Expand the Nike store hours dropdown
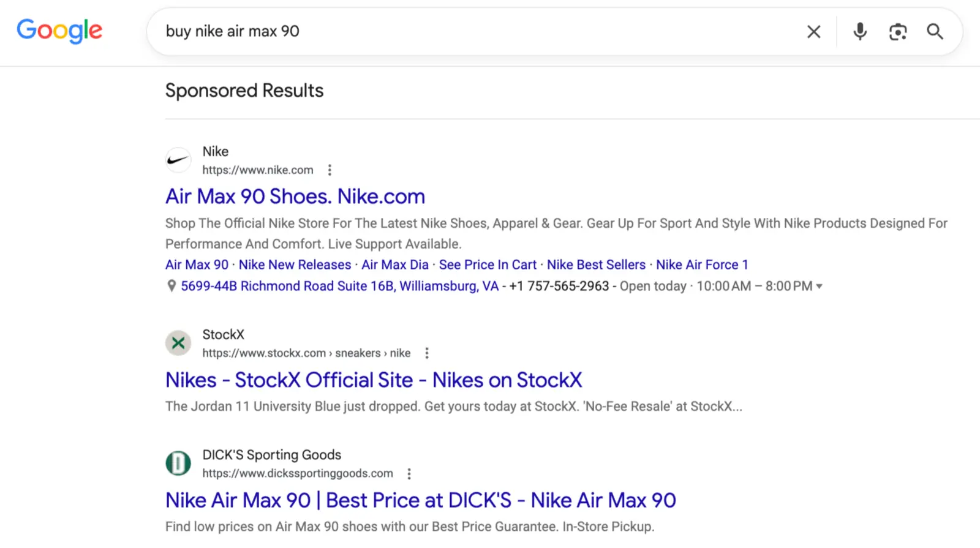Image resolution: width=980 pixels, height=548 pixels. [x=820, y=287]
